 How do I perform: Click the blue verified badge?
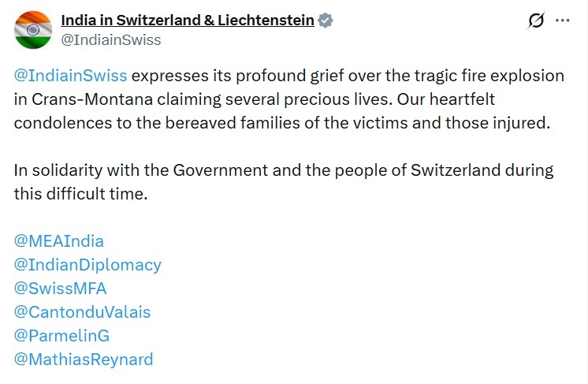[x=326, y=21]
